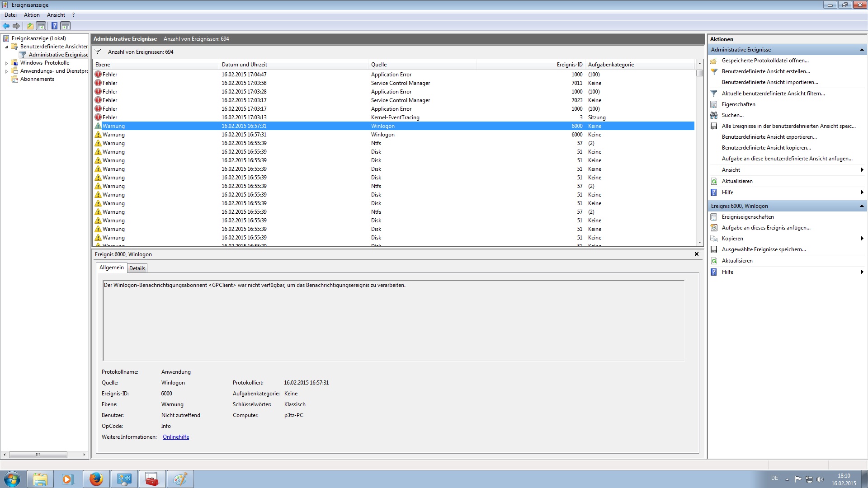Open the 'Aktion' menu
Viewport: 868px width, 488px height.
(x=32, y=15)
